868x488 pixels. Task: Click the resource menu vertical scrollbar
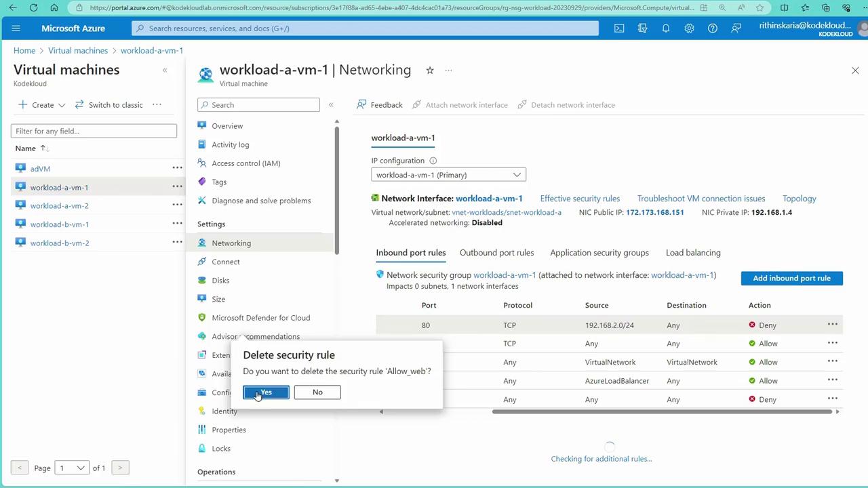[x=336, y=190]
